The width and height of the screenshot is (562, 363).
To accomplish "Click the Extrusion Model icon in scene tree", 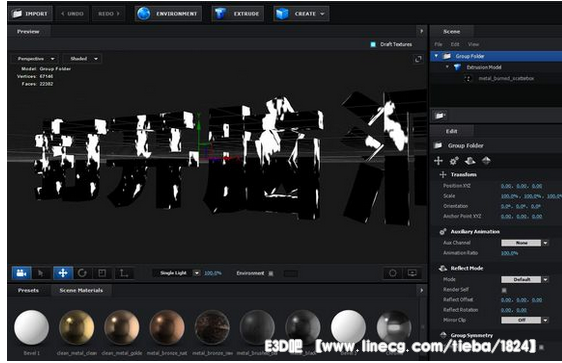I will coord(457,67).
